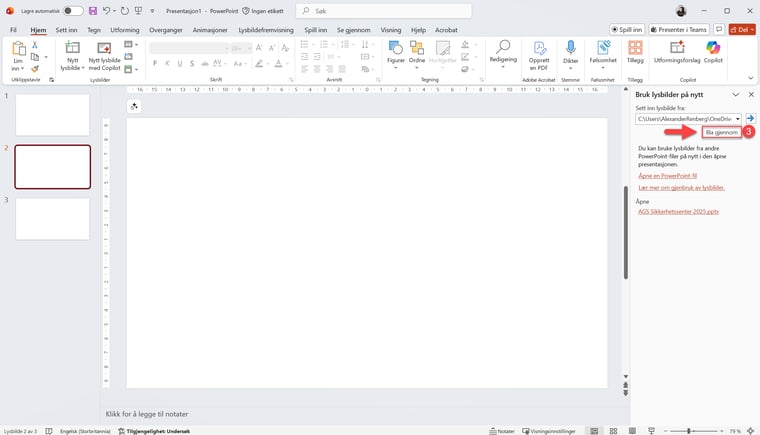Viewport: 760px width, 435px height.
Task: Click the Redo icon
Action: [125, 11]
